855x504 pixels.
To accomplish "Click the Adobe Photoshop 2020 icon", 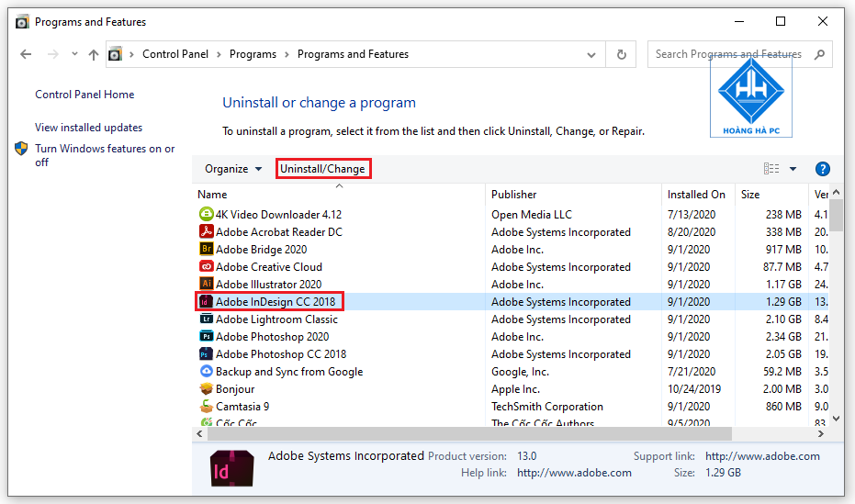I will [206, 336].
